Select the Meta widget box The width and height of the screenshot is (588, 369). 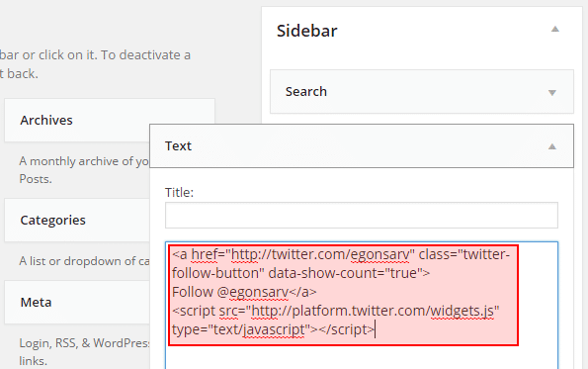tap(77, 302)
